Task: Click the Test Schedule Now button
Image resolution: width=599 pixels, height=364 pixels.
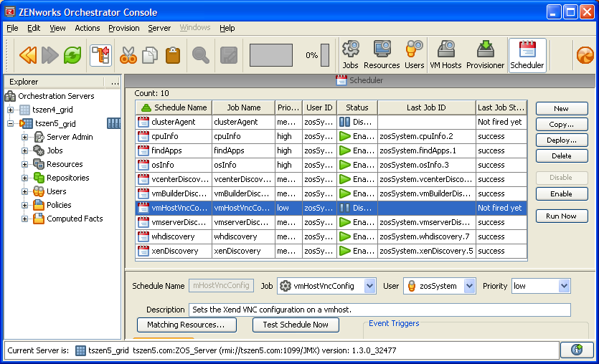Action: coord(296,325)
